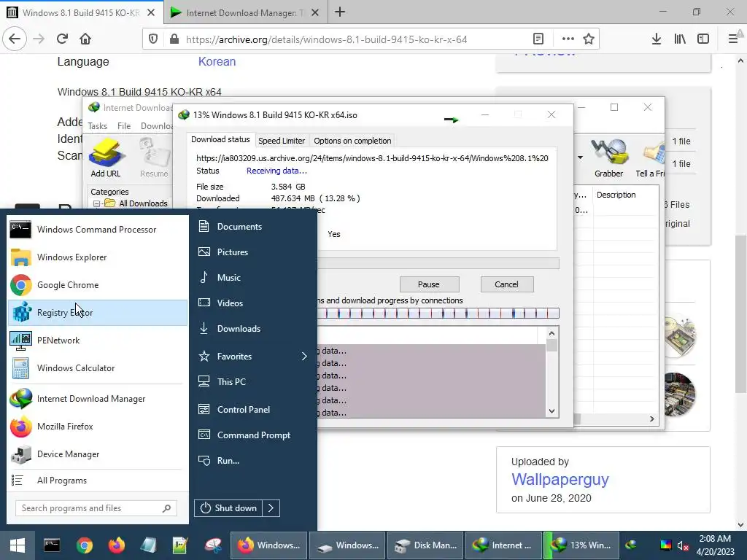747x560 pixels.
Task: Toggle Firefox reader view
Action: click(x=538, y=39)
